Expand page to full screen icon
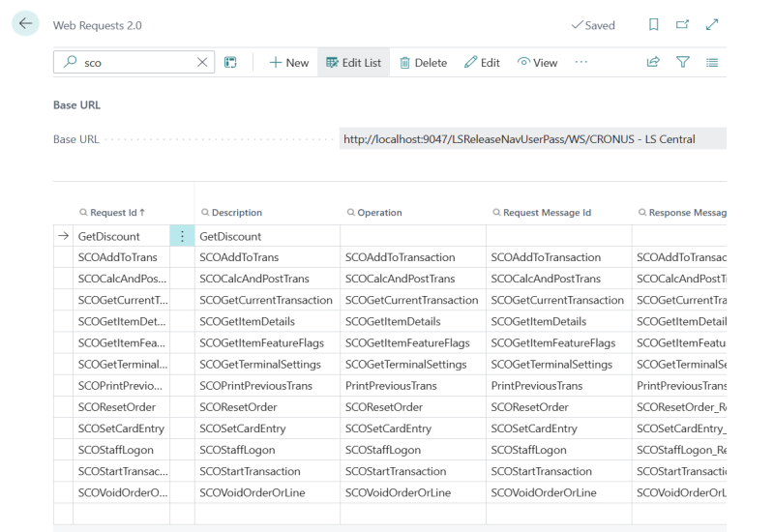The image size is (774, 532). click(712, 25)
